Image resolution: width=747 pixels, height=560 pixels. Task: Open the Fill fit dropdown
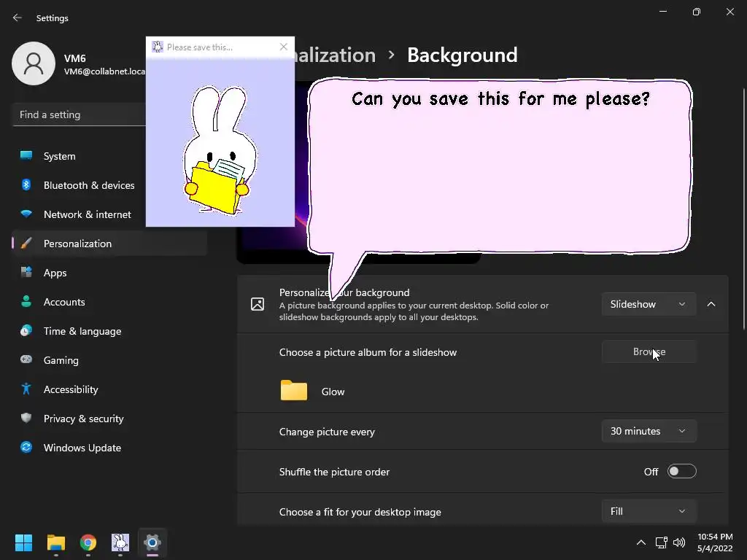[649, 511]
